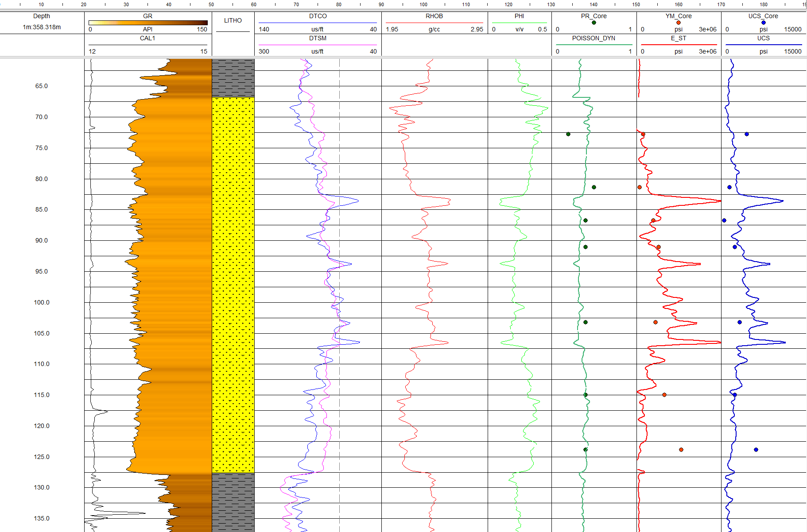The height and width of the screenshot is (532, 807).
Task: Select the DTCO curve header
Action: [318, 16]
